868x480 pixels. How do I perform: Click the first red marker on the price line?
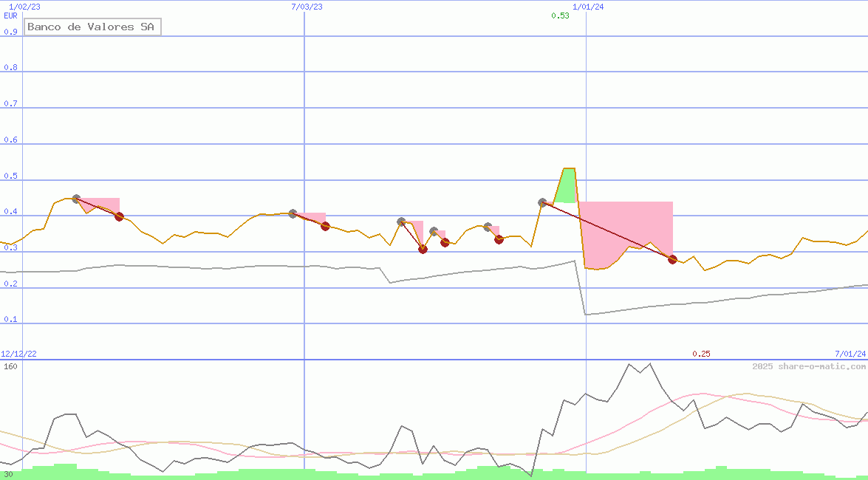(x=119, y=216)
